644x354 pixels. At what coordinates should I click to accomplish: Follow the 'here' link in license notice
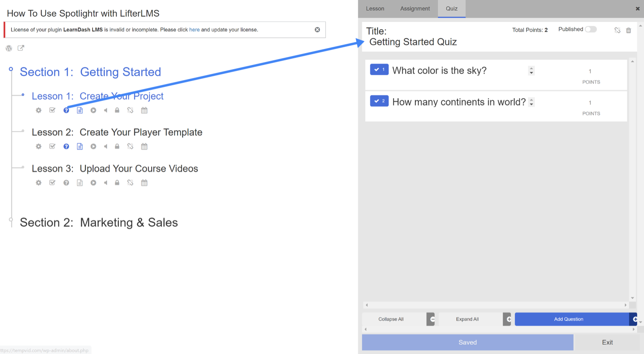pyautogui.click(x=194, y=29)
